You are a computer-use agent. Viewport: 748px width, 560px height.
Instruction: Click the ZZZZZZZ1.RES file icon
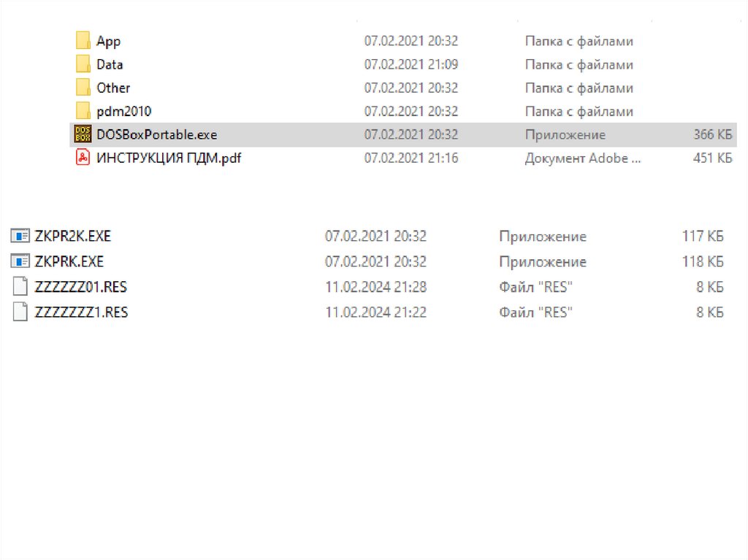point(20,312)
